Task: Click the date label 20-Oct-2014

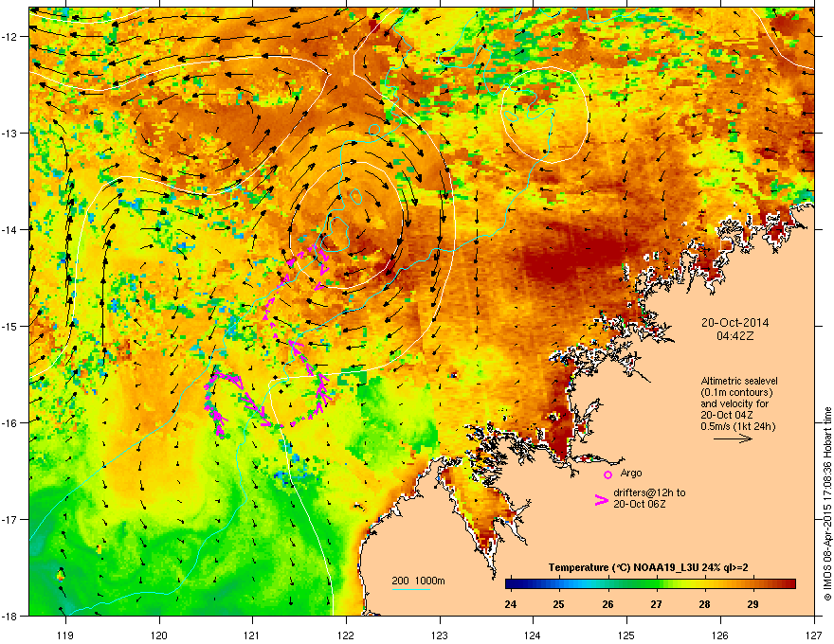Action: (734, 323)
